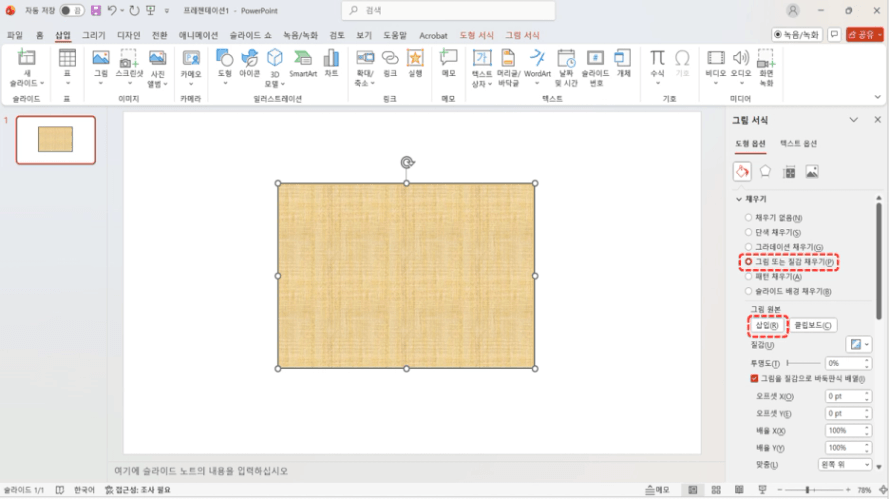This screenshot has height=499, width=889.
Task: Select slide 1 thumbnail
Action: (x=56, y=140)
